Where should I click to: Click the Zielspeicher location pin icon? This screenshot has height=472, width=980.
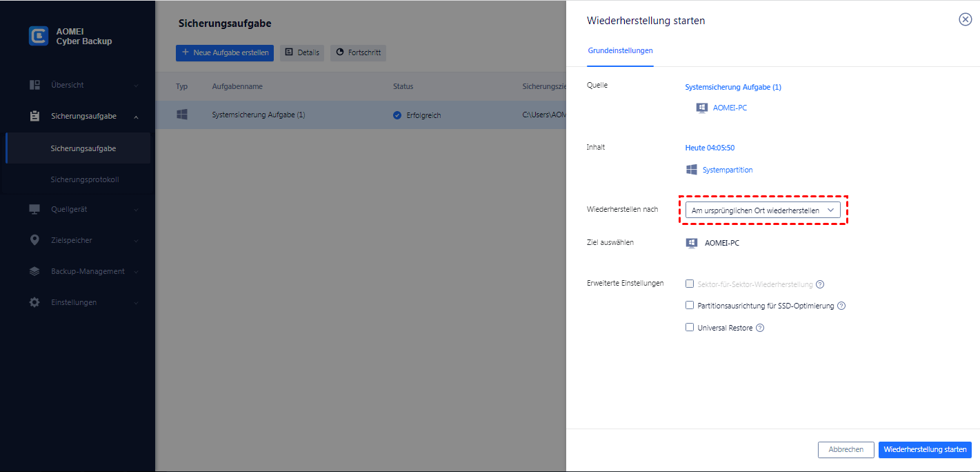tap(34, 240)
